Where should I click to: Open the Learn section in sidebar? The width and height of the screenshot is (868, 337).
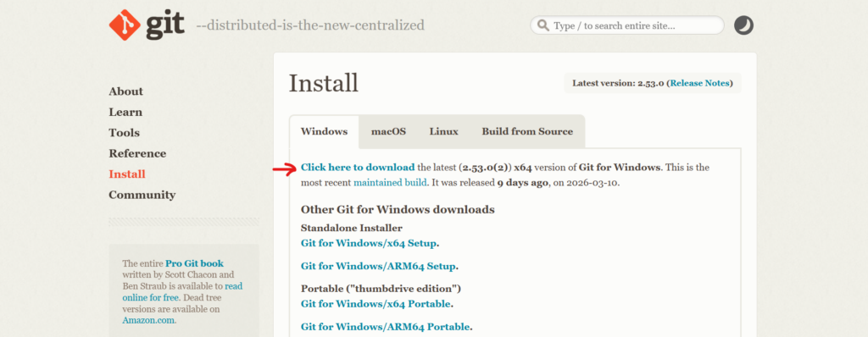[125, 112]
